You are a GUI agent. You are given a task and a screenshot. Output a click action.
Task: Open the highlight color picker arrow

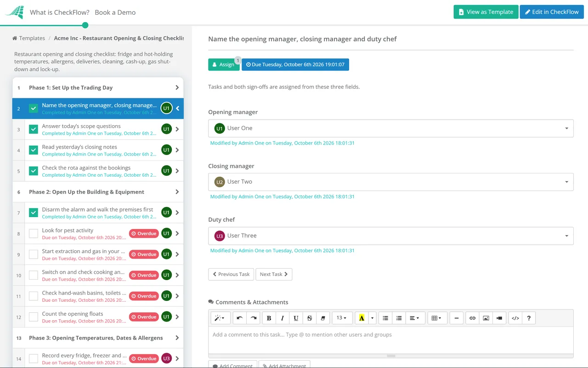[x=373, y=318]
